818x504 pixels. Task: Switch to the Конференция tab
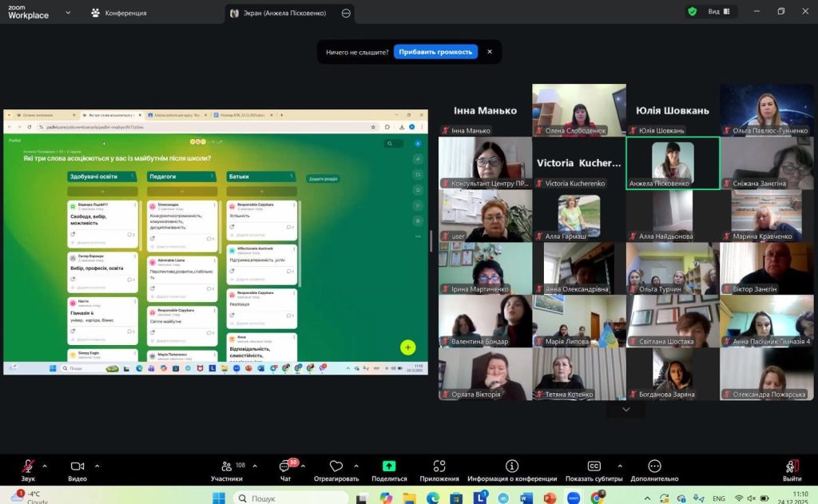coord(119,13)
